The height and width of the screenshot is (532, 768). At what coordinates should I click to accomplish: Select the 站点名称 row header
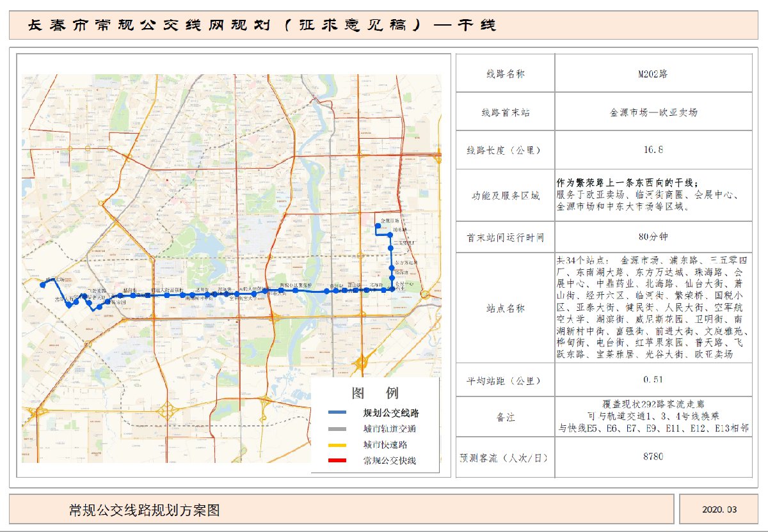pos(506,308)
